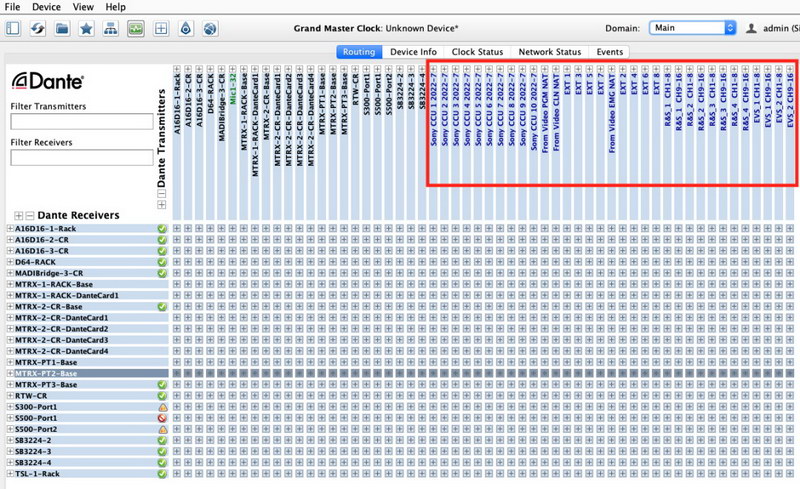Click the Filter Transmitters input field

pyautogui.click(x=82, y=121)
